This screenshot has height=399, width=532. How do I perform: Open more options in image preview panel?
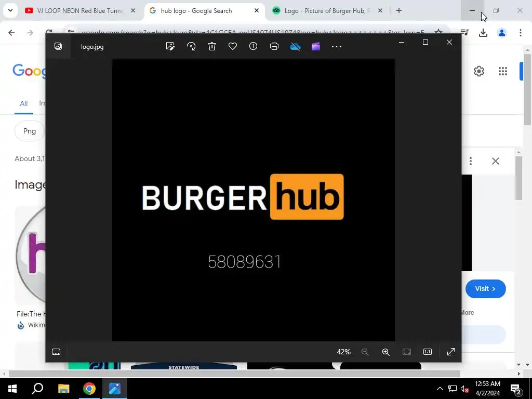pyautogui.click(x=471, y=161)
